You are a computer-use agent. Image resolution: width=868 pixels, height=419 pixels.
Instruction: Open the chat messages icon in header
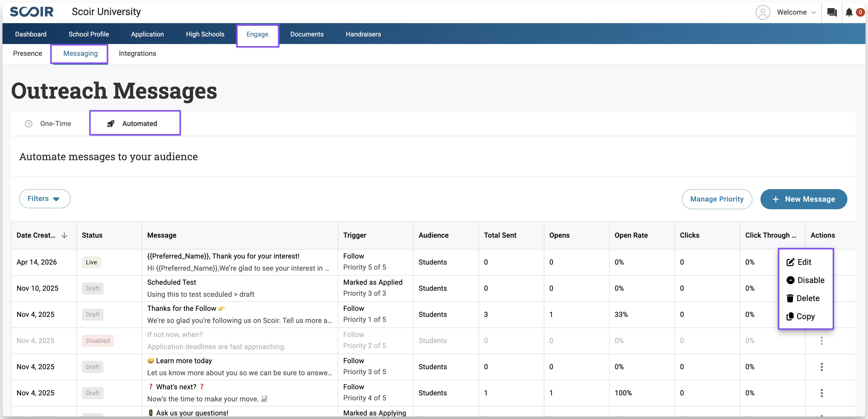click(832, 13)
